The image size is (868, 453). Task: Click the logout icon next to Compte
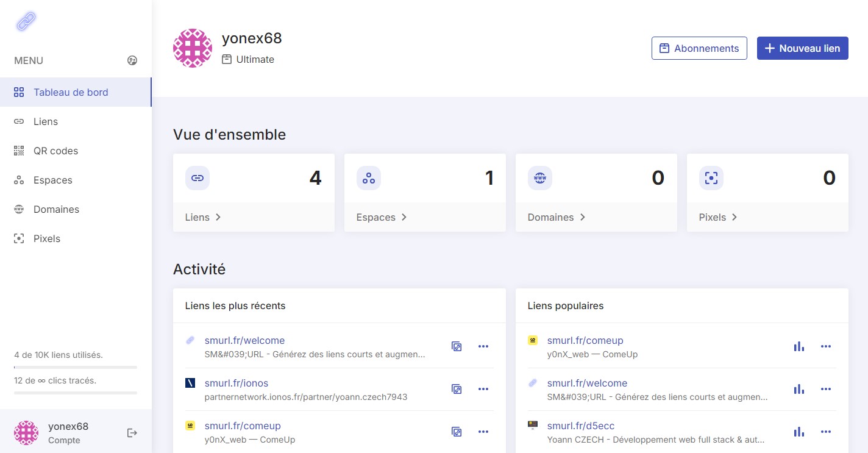[x=132, y=433]
